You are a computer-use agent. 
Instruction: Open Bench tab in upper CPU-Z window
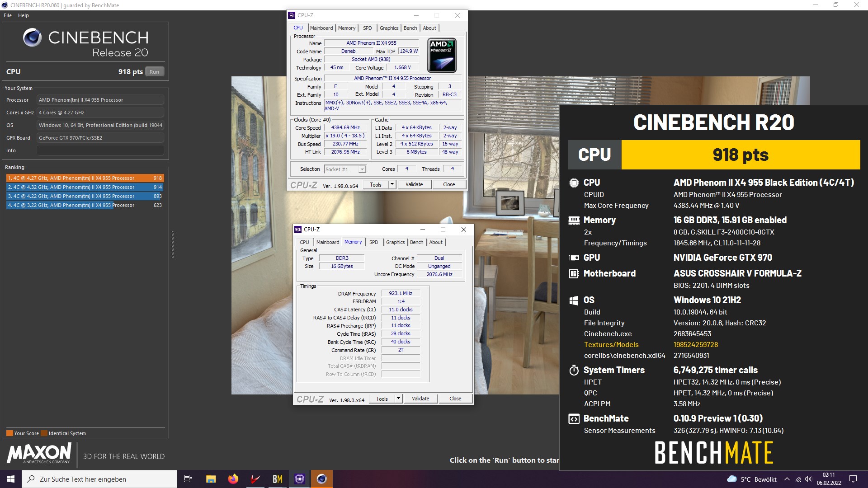(410, 28)
